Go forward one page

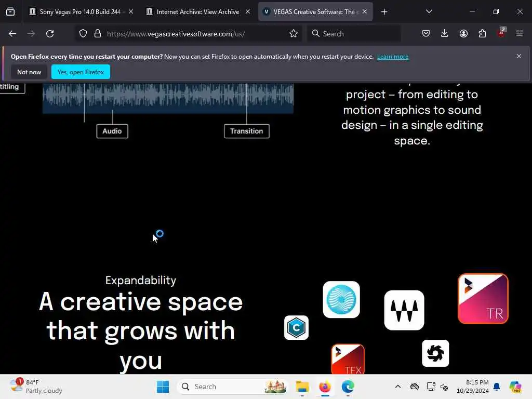point(31,34)
